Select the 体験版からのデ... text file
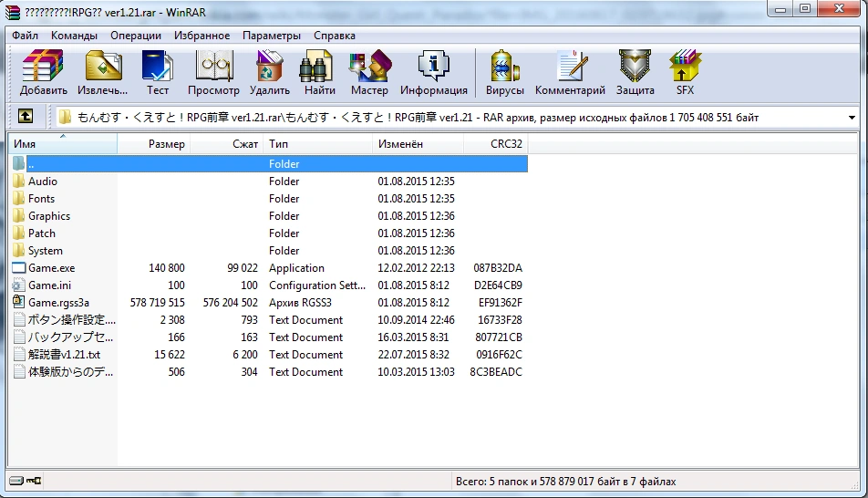868x498 pixels. click(71, 372)
